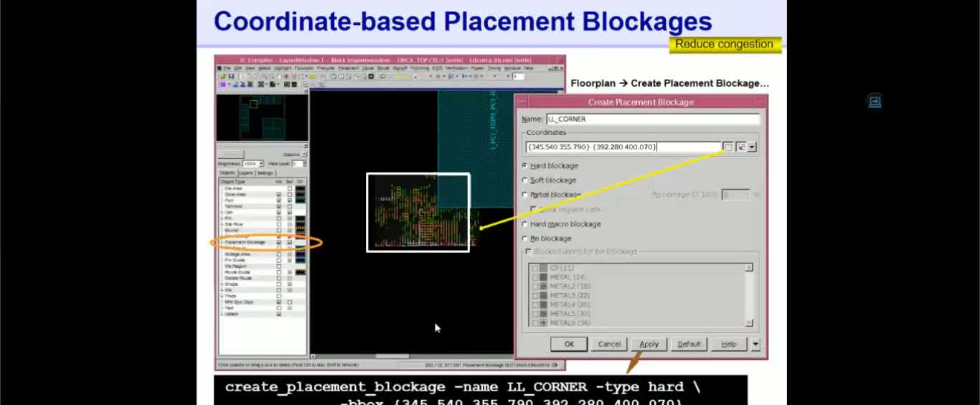The image size is (980, 405).
Task: Toggle Port selectable checkbox
Action: point(290,200)
